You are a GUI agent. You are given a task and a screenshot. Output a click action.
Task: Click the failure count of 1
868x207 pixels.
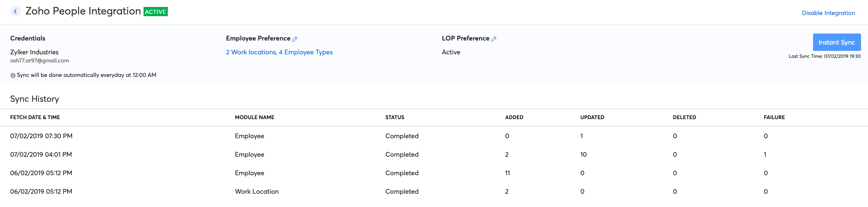coord(765,154)
